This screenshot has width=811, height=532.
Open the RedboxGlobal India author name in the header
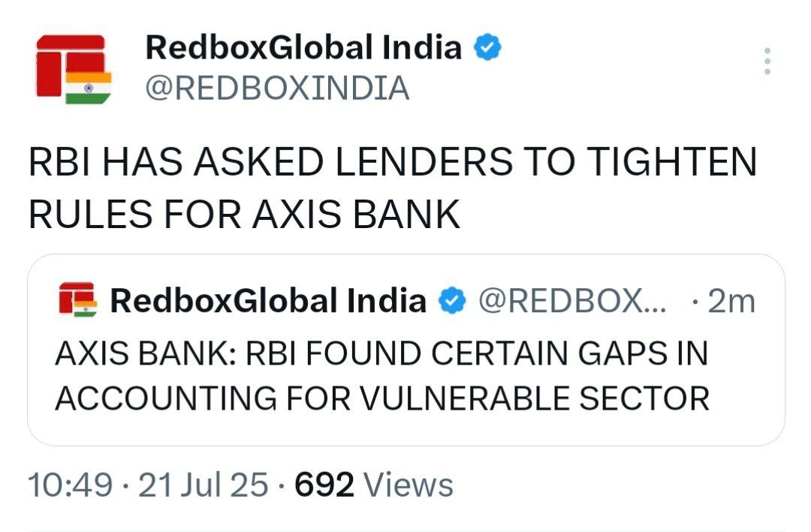(x=303, y=49)
